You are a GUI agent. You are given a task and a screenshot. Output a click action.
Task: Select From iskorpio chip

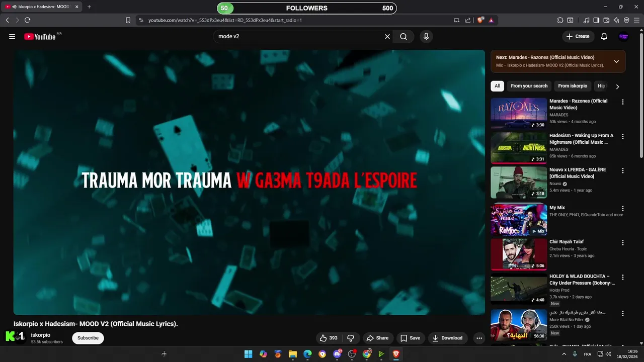coord(573,86)
